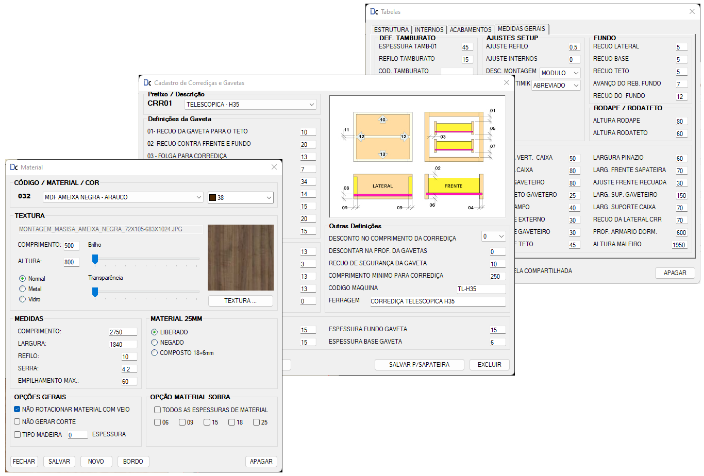Click the RECUO BASE field in Tabelas window
The width and height of the screenshot is (704, 476).
click(x=681, y=59)
